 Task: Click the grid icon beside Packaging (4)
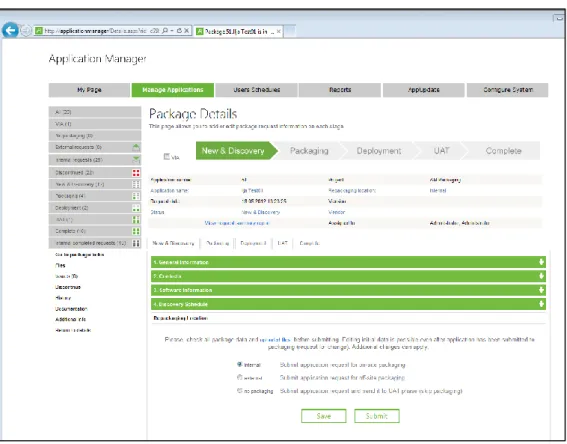[136, 196]
